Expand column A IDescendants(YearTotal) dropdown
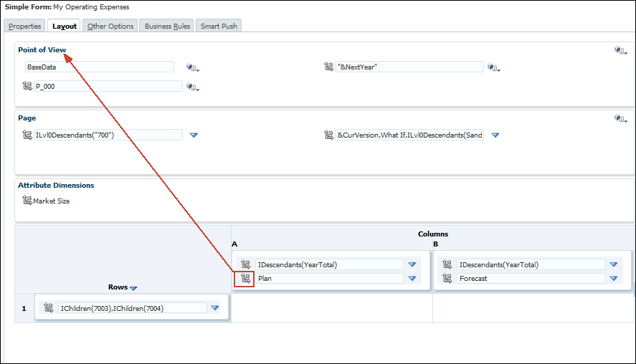The height and width of the screenshot is (364, 636). pyautogui.click(x=412, y=264)
